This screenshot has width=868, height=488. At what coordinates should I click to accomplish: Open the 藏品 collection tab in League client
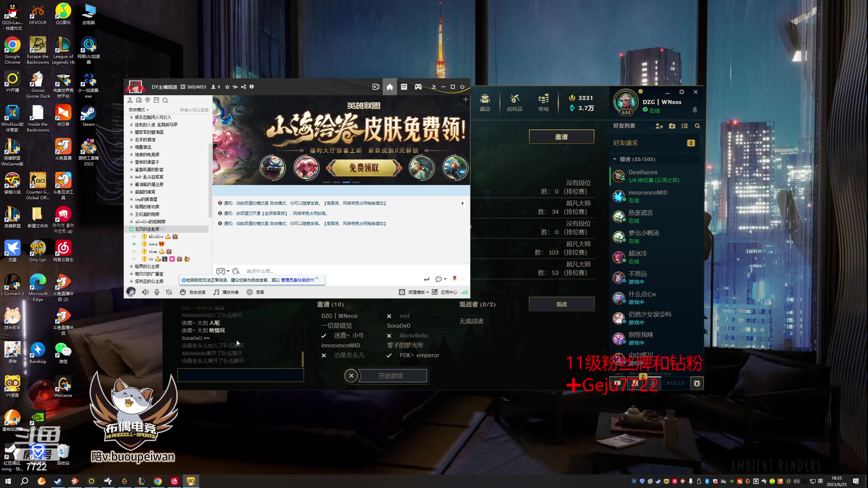point(485,103)
